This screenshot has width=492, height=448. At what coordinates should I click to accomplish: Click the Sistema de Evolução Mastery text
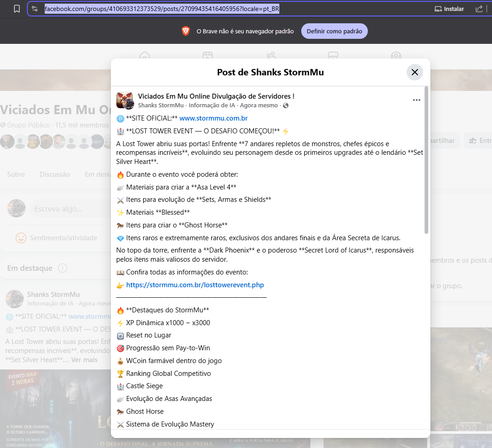170,424
